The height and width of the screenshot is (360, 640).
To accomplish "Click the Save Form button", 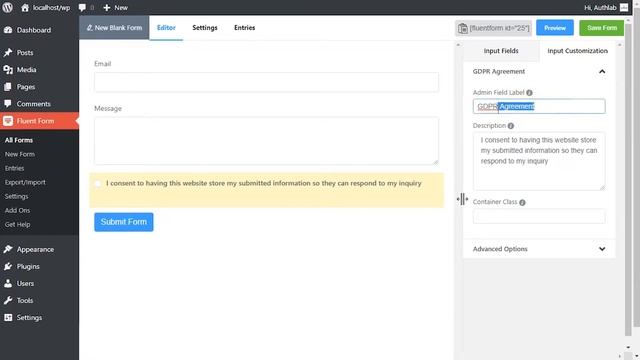I will [602, 28].
